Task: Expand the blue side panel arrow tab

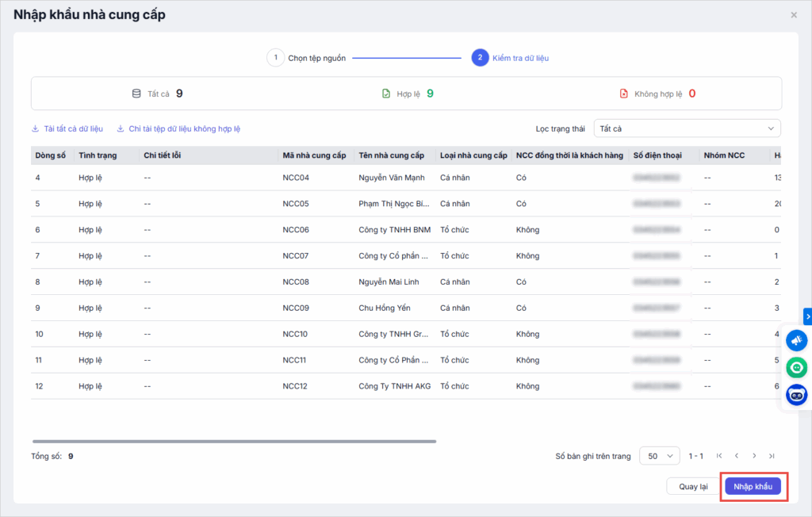Action: [x=807, y=316]
